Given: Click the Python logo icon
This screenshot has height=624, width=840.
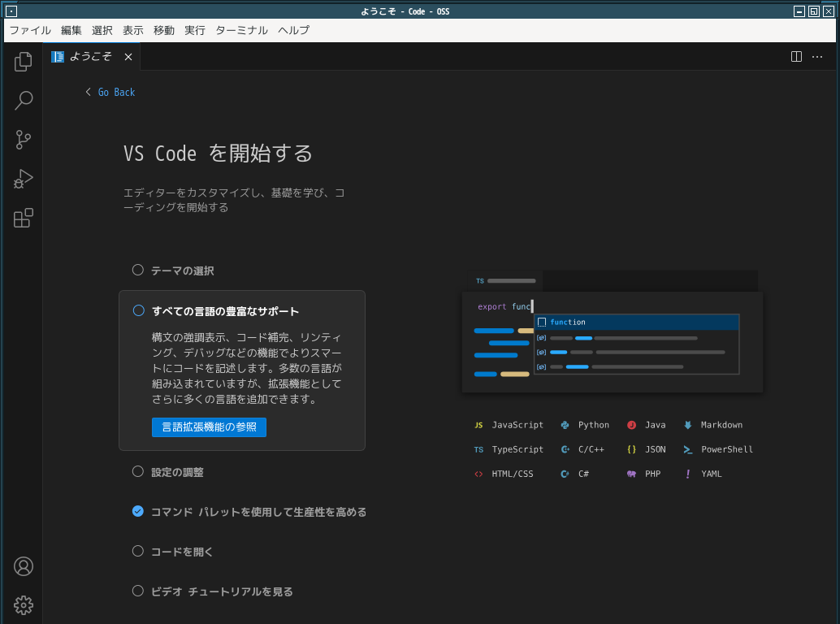Looking at the screenshot, I should (x=565, y=425).
